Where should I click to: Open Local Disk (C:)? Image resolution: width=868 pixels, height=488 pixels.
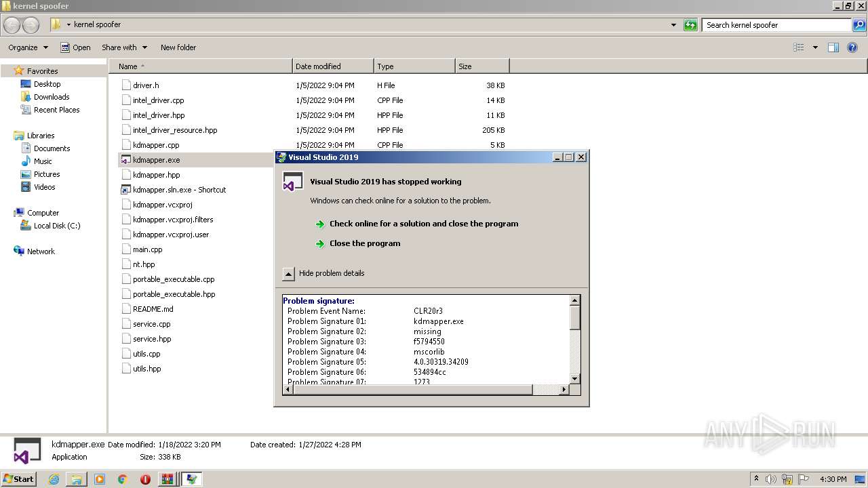57,226
